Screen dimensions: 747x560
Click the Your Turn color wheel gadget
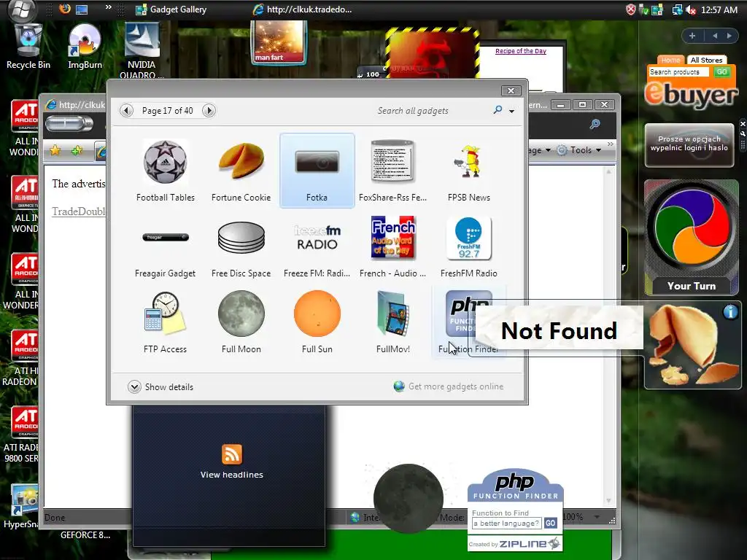point(692,238)
